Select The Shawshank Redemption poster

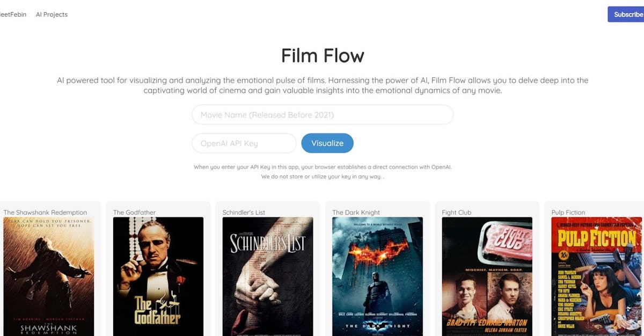pyautogui.click(x=49, y=276)
